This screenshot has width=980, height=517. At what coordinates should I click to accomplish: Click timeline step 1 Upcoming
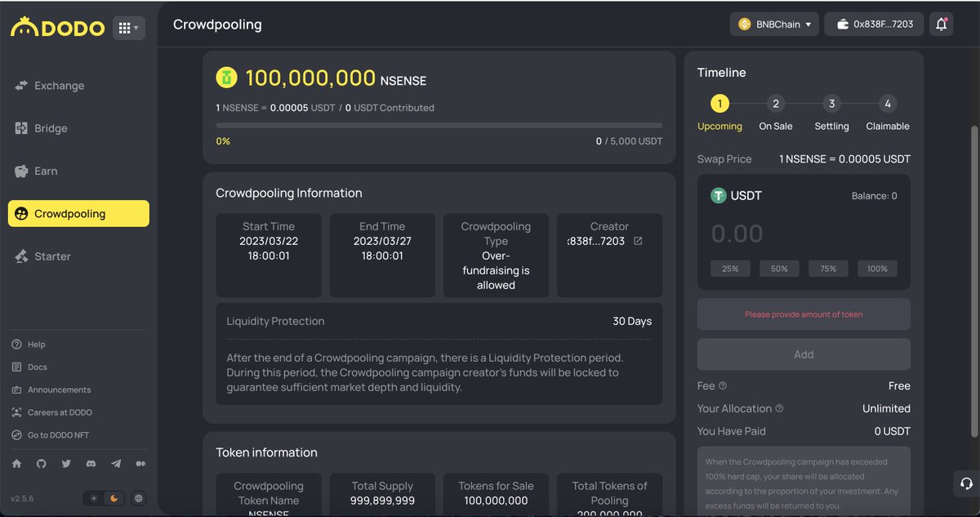[719, 104]
